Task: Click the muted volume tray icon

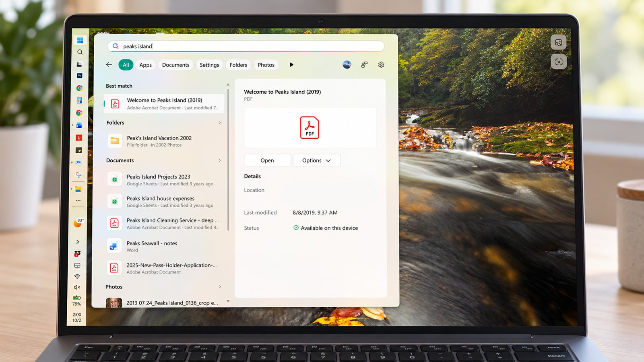Action: [x=77, y=287]
